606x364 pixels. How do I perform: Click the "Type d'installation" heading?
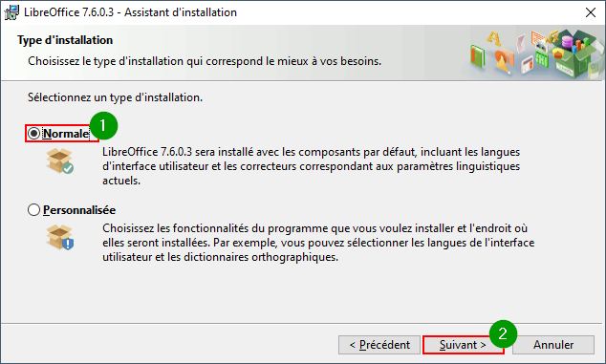65,40
